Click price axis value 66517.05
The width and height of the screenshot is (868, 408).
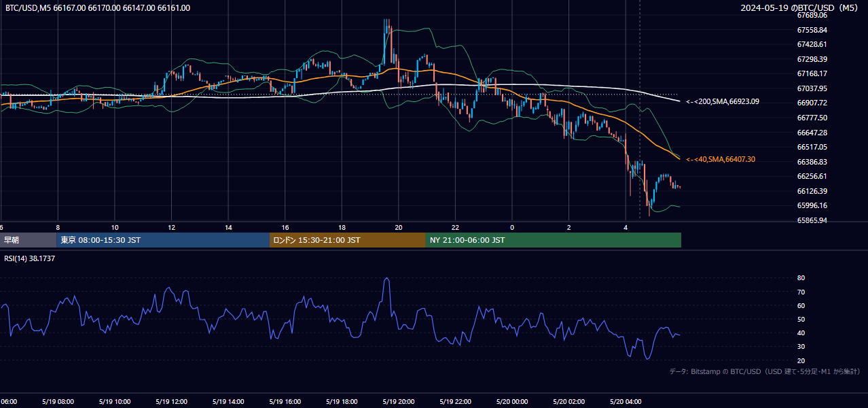point(812,147)
